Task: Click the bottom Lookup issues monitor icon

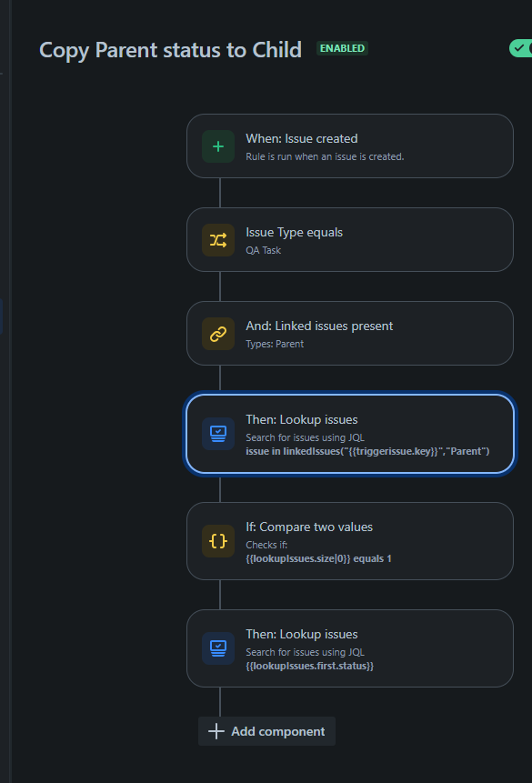Action: coord(218,648)
